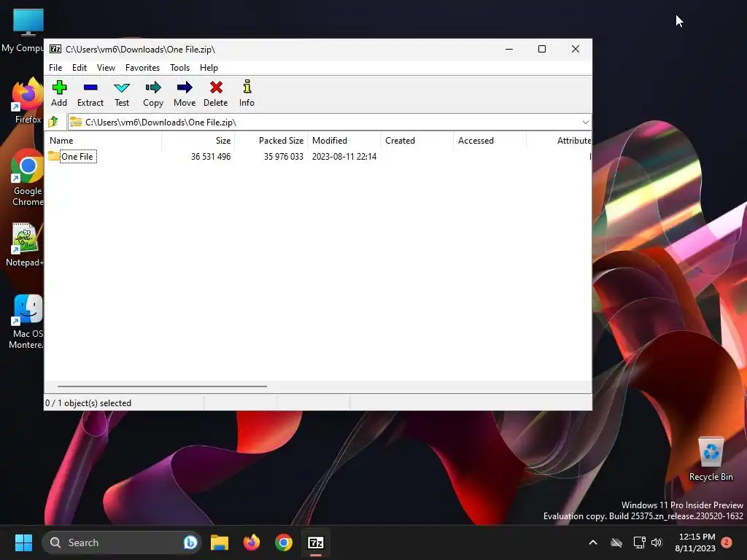Screen dimensions: 747x560
Task: Click the Add toolbar icon
Action: point(59,94)
